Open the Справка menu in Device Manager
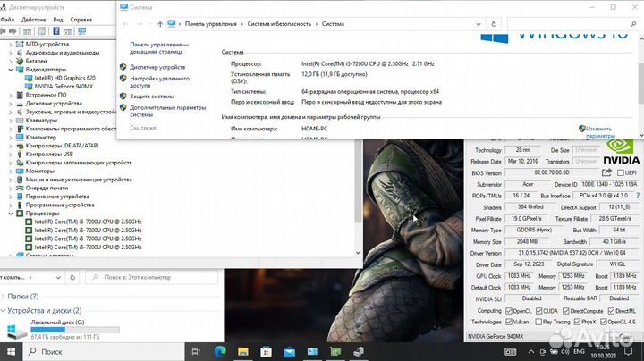This screenshot has height=361, width=644. tap(80, 20)
